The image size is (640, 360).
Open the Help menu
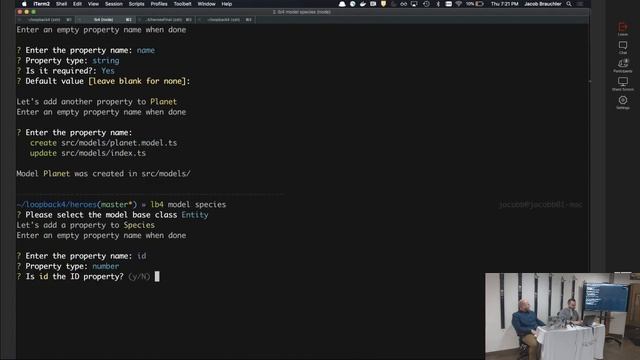227,4
